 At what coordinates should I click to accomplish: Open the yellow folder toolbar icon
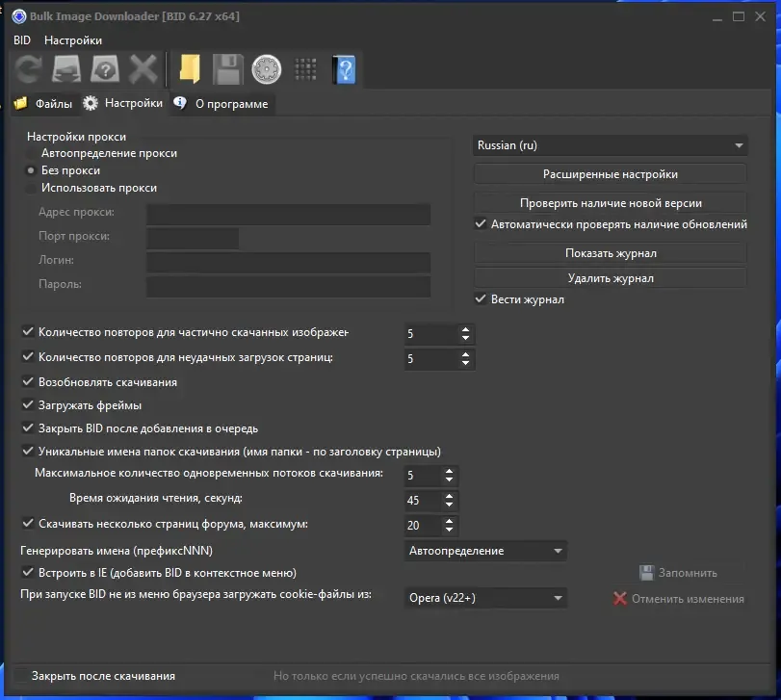190,69
